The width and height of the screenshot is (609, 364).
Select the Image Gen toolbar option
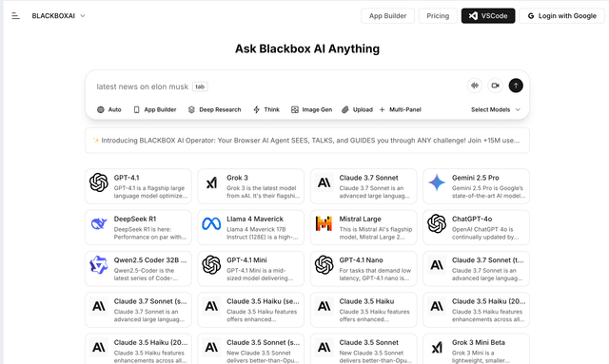coord(311,110)
